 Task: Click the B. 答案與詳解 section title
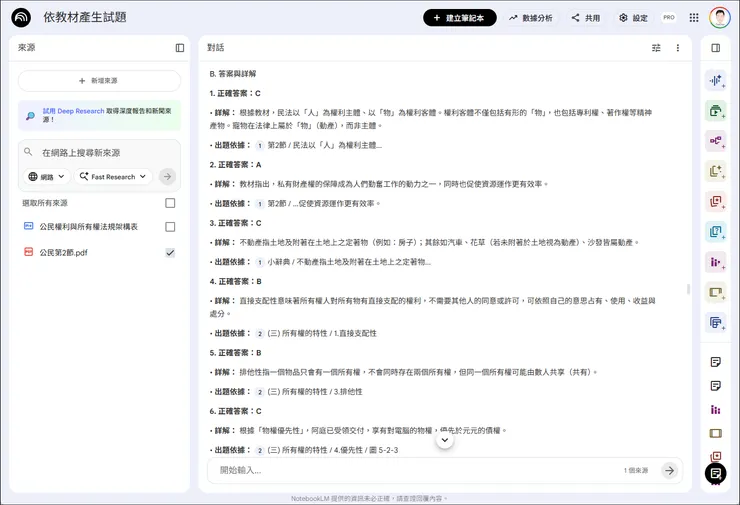tap(233, 74)
